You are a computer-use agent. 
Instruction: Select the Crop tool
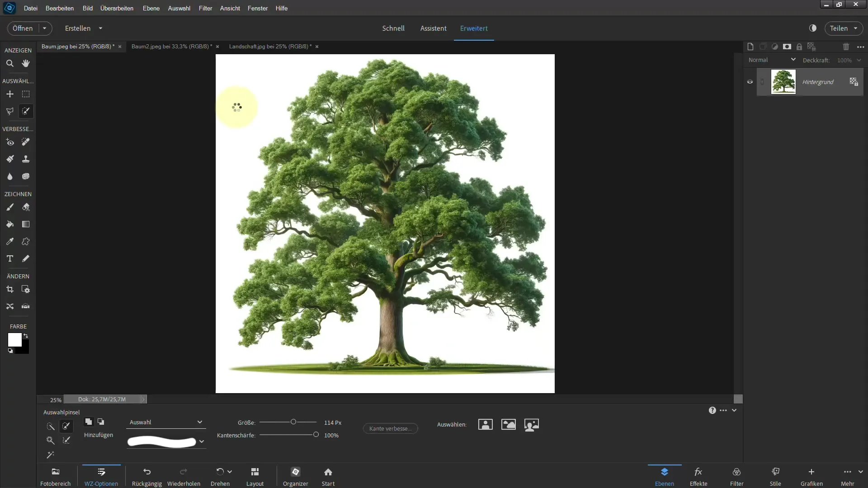pos(9,289)
